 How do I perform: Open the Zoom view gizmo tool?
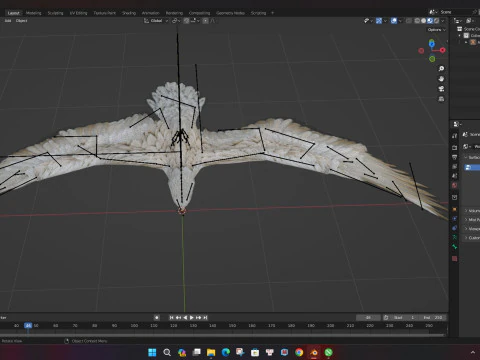click(441, 68)
